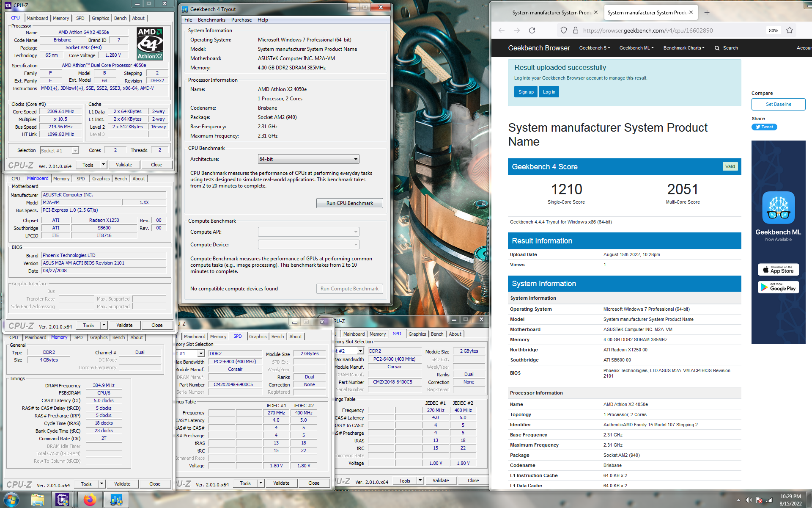Share result with Tweet button
The height and width of the screenshot is (508, 812).
(764, 127)
